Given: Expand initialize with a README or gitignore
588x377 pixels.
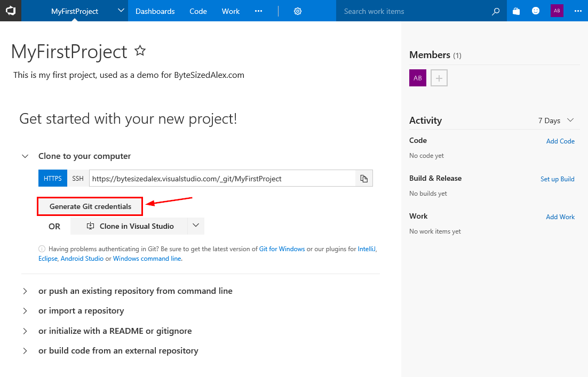Looking at the screenshot, I should coord(25,331).
